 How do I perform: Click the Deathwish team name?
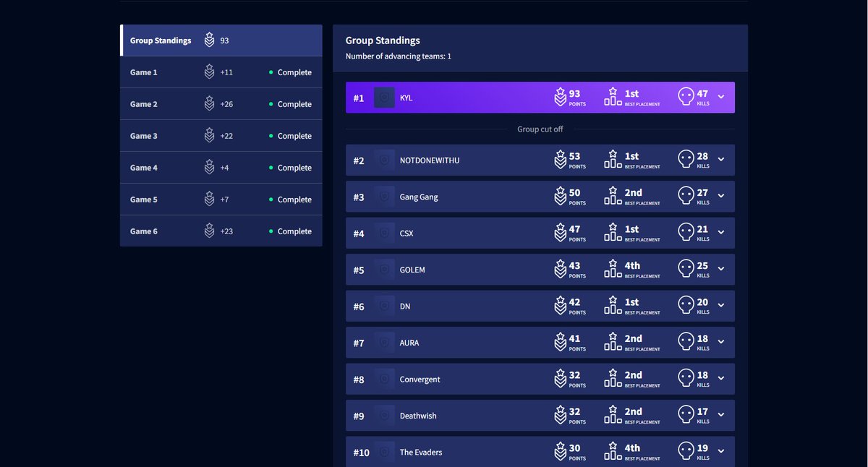(418, 416)
